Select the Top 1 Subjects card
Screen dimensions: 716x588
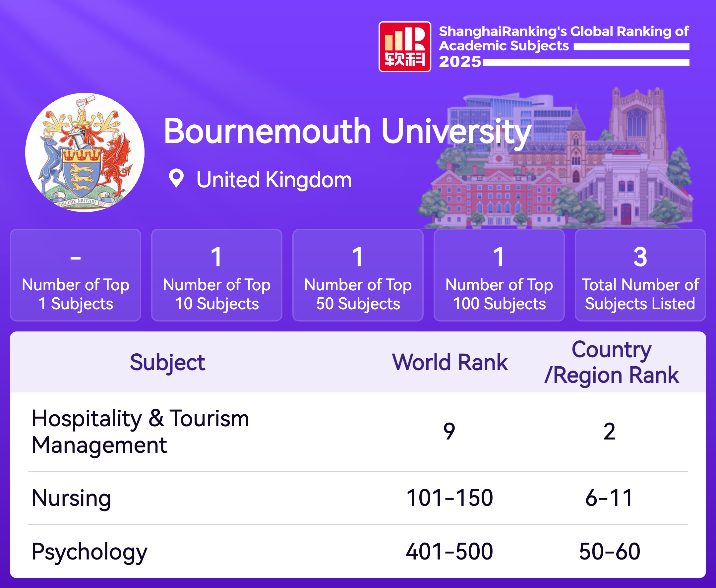76,275
